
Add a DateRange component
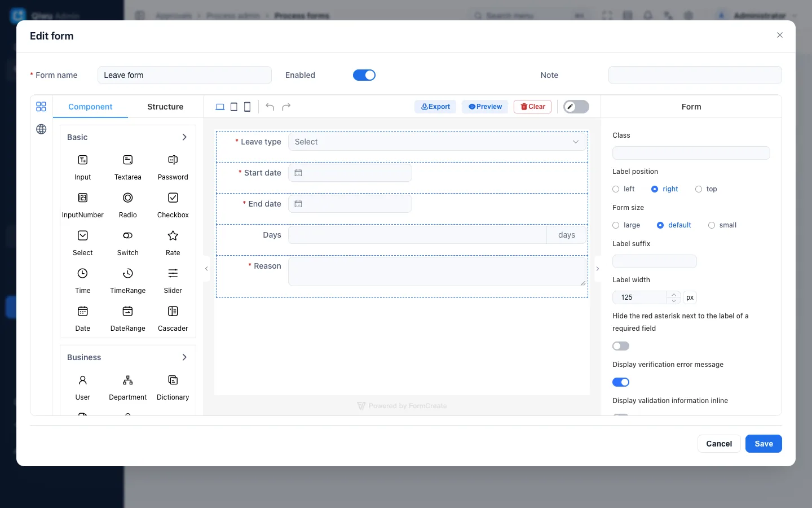coord(128,318)
